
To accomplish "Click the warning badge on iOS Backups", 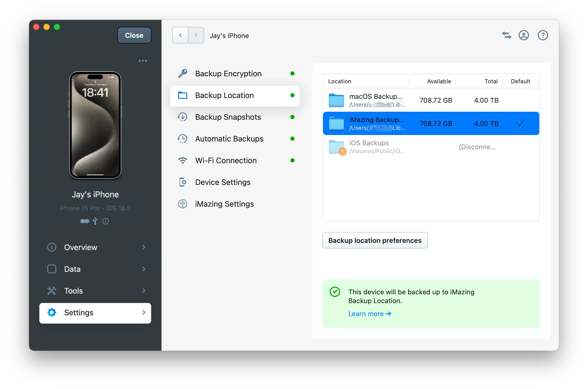I will point(342,152).
